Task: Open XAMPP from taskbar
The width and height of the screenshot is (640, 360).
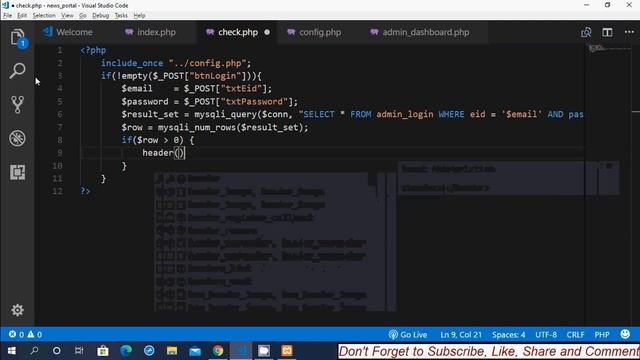Action: [x=287, y=351]
